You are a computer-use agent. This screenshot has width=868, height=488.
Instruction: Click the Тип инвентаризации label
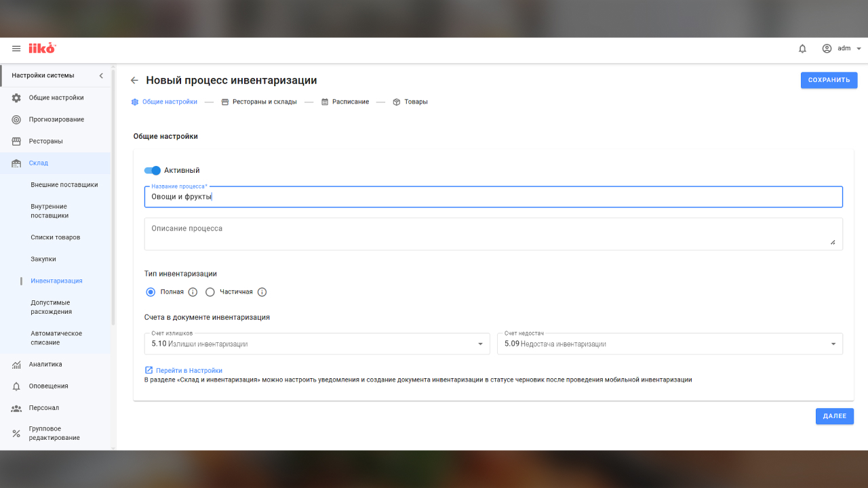click(180, 274)
